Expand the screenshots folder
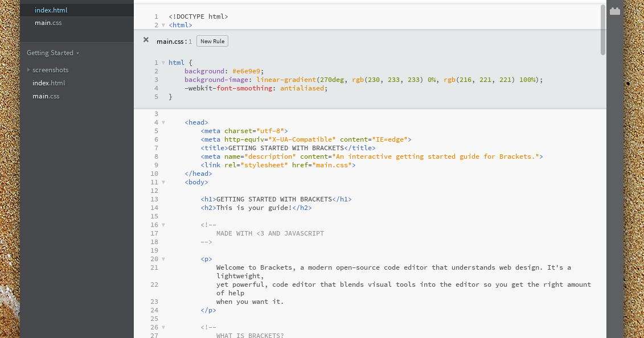This screenshot has height=338, width=644. (28, 69)
